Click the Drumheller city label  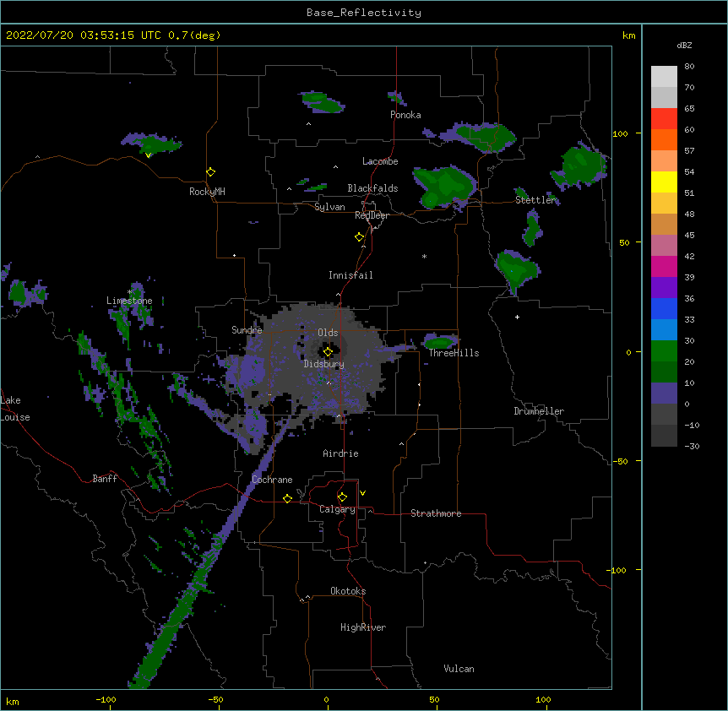coord(539,411)
